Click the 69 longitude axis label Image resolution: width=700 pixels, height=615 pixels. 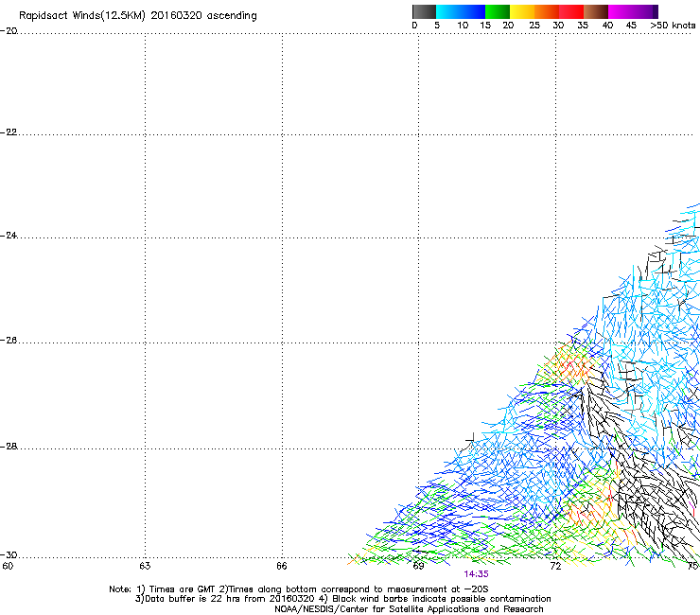[418, 567]
